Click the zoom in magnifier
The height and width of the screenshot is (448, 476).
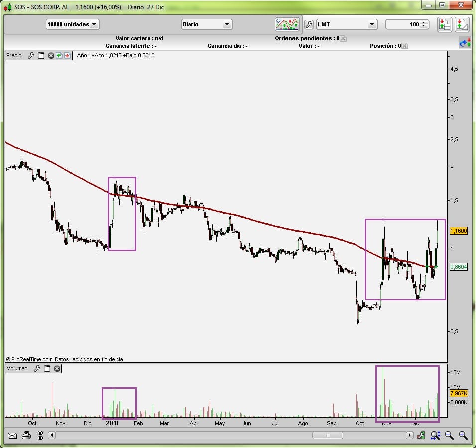pos(463,435)
